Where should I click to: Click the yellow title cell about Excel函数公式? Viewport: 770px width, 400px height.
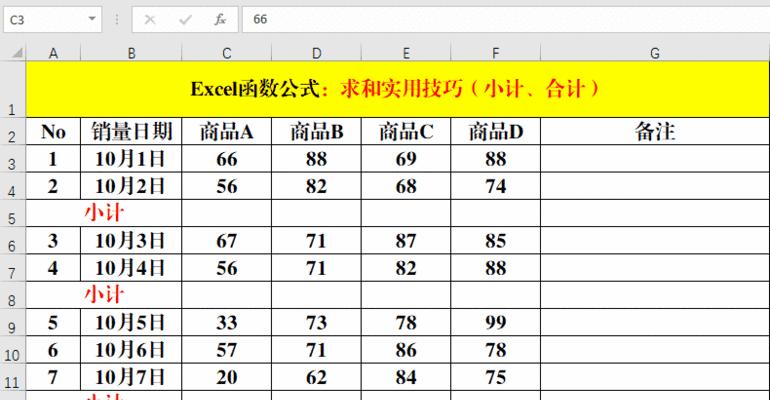(x=397, y=89)
